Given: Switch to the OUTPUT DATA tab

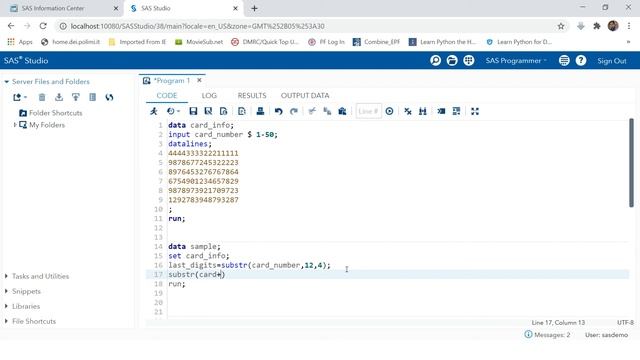Looking at the screenshot, I should coord(305,96).
